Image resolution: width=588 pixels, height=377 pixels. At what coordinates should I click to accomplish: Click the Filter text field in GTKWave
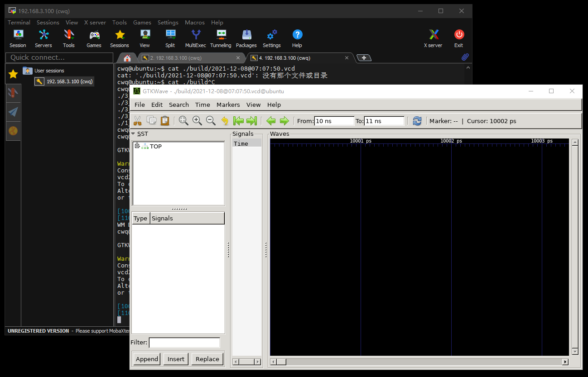(x=184, y=343)
